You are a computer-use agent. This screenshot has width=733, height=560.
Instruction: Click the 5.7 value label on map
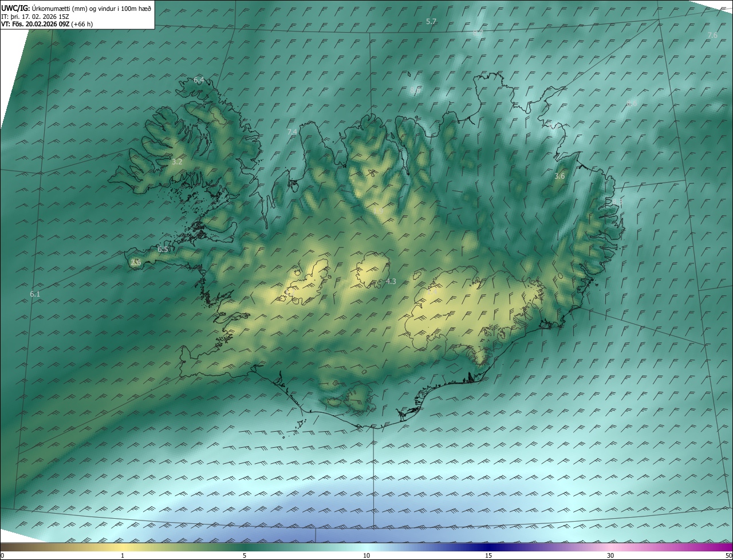(431, 21)
